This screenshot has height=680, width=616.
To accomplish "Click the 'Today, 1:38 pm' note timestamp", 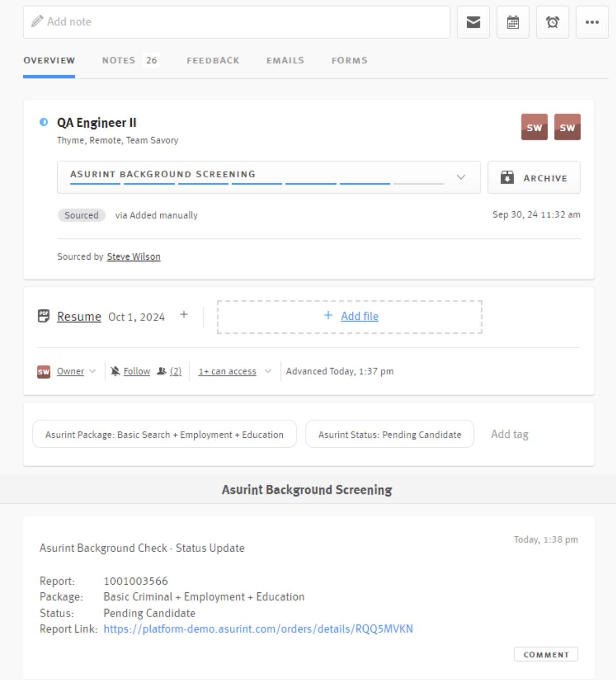I will [x=546, y=539].
